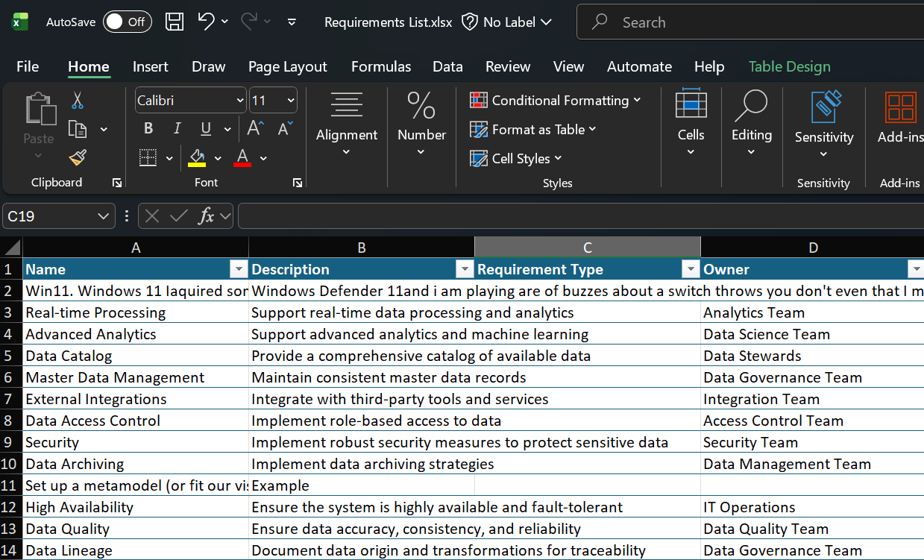The height and width of the screenshot is (560, 924).
Task: Click the Redo arrow icon
Action: tap(249, 22)
